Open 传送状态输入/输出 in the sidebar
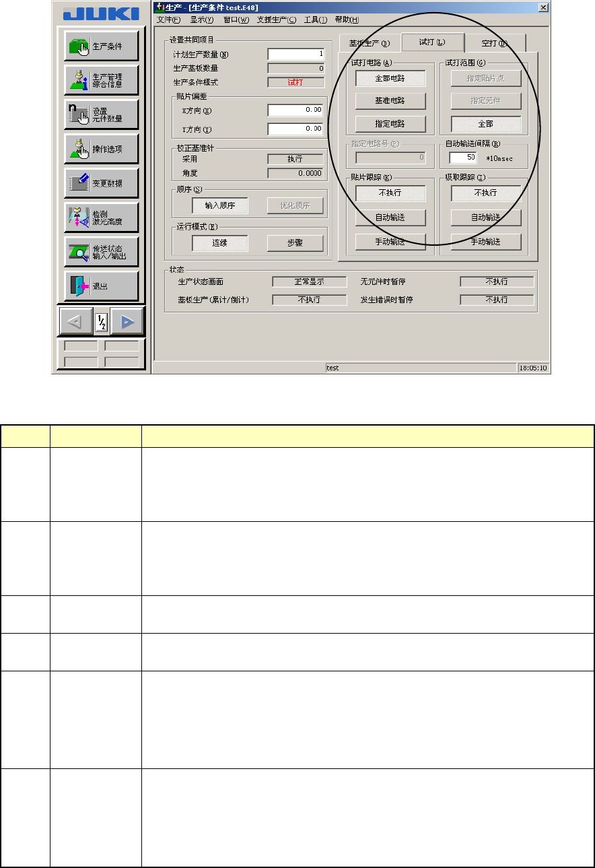This screenshot has height=868, width=595. (x=102, y=252)
